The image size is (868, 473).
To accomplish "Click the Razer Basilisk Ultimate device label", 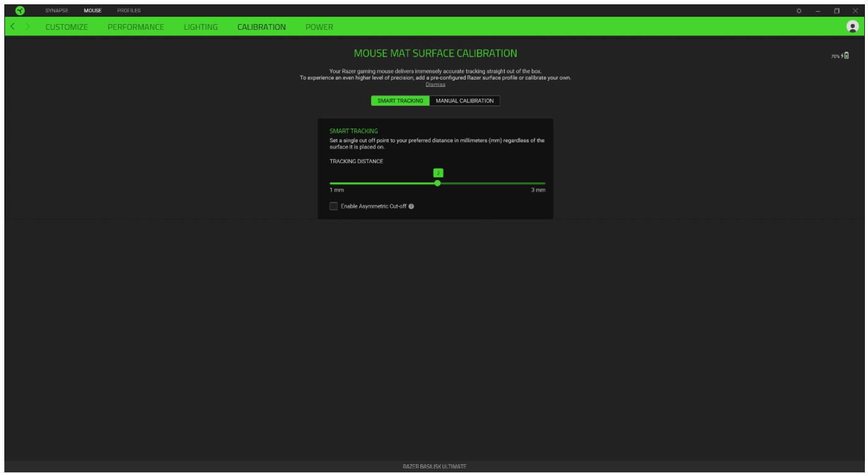I will [434, 466].
